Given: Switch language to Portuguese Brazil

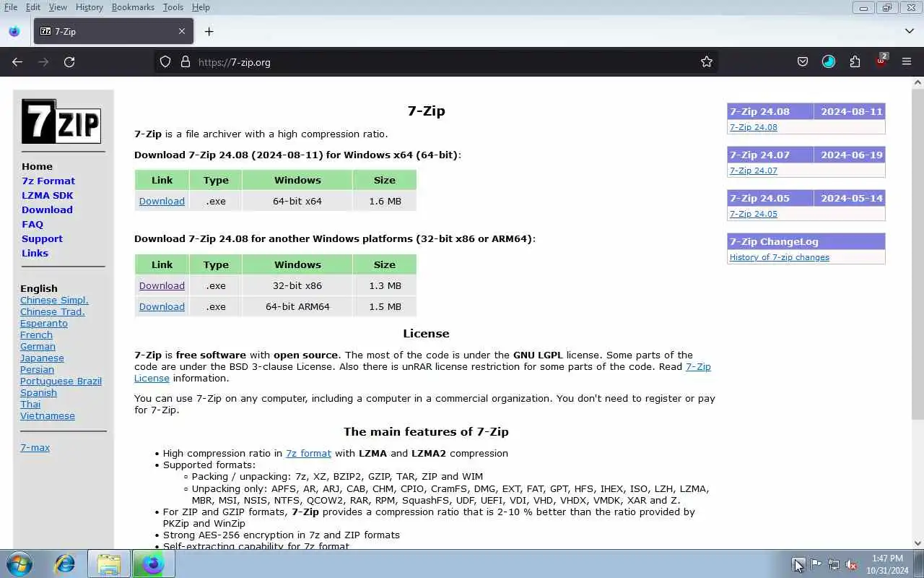Looking at the screenshot, I should [x=61, y=381].
